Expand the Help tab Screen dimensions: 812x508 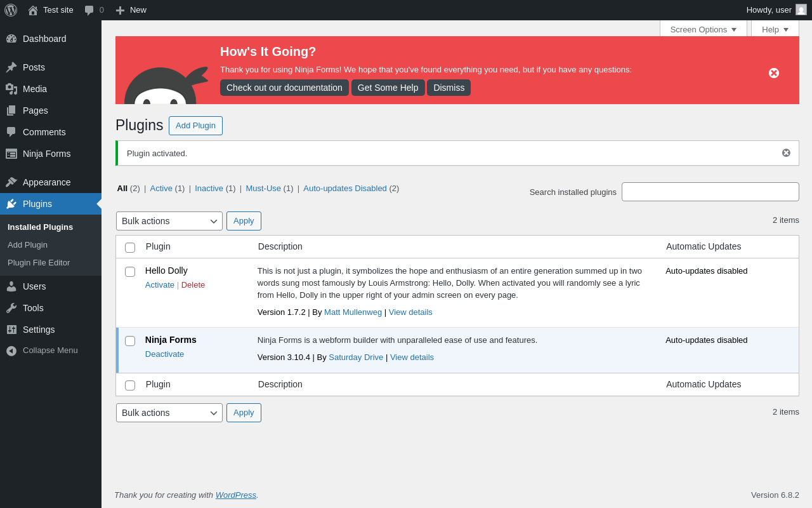click(x=775, y=29)
